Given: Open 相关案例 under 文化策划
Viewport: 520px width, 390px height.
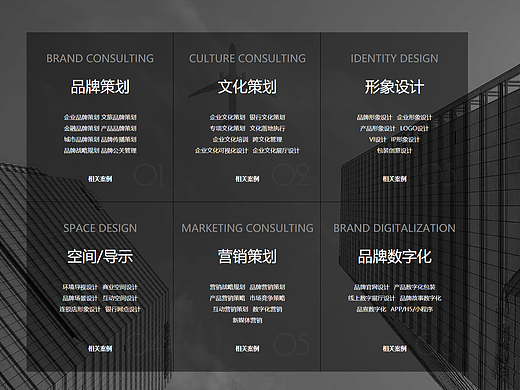Looking at the screenshot, I should [x=247, y=179].
